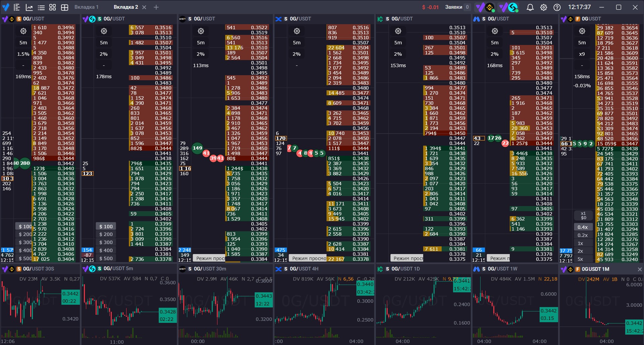Toggle the x1 $0 size indicator in futures panel
The width and height of the screenshot is (644, 345).
[x=583, y=215]
